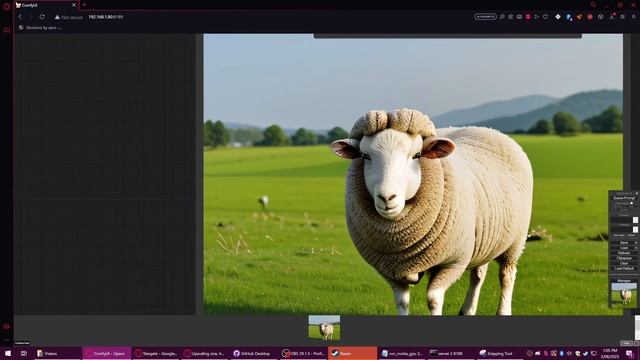Open the orange fox extension icon
The width and height of the screenshot is (640, 360).
(579, 17)
